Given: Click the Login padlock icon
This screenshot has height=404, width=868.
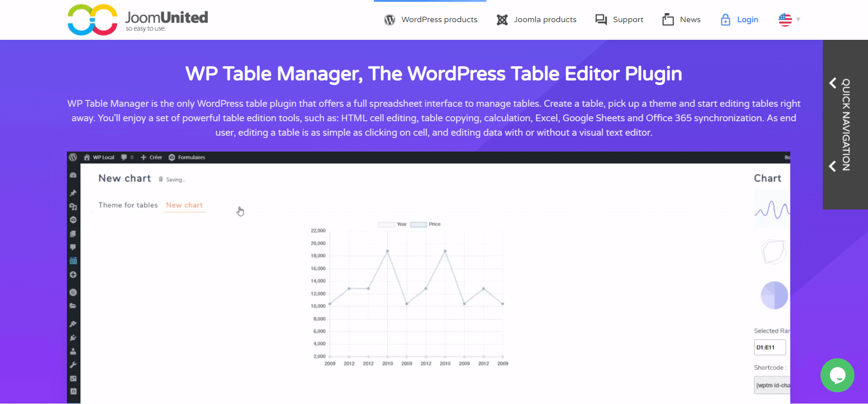Looking at the screenshot, I should click(x=725, y=19).
